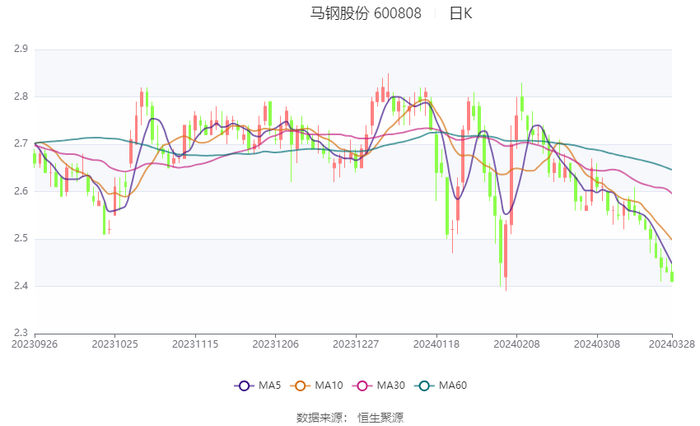
Task: Click the 恒生聚源 data source text
Action: 381,418
